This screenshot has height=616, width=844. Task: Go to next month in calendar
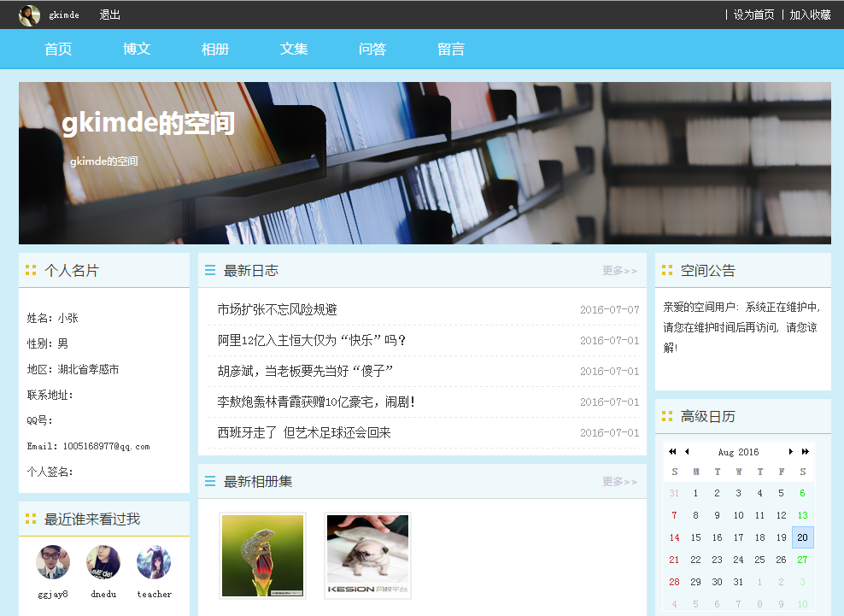791,452
